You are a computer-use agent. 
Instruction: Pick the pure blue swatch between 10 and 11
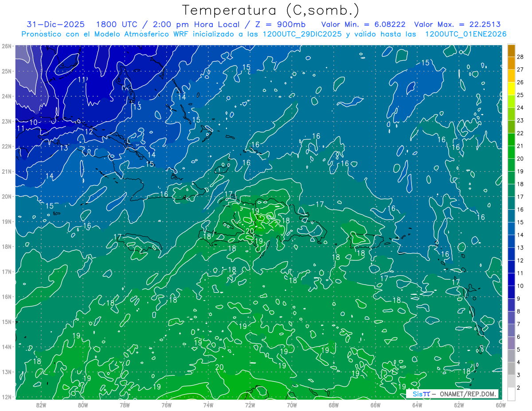pos(511,279)
